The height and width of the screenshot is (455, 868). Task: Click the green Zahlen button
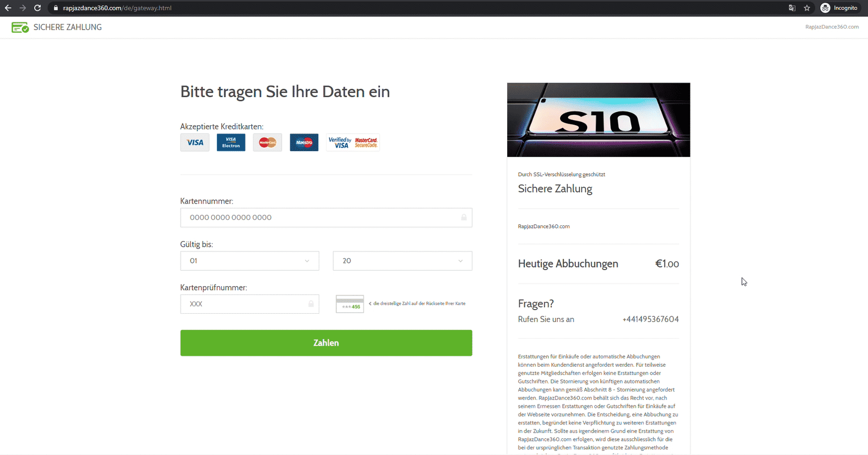point(326,343)
